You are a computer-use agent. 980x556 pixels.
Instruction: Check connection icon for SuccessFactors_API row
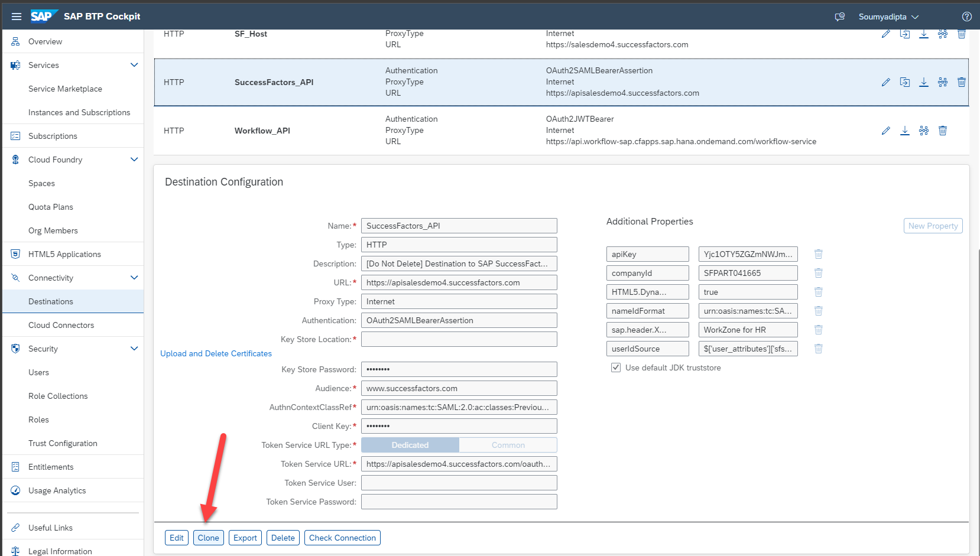pyautogui.click(x=943, y=82)
